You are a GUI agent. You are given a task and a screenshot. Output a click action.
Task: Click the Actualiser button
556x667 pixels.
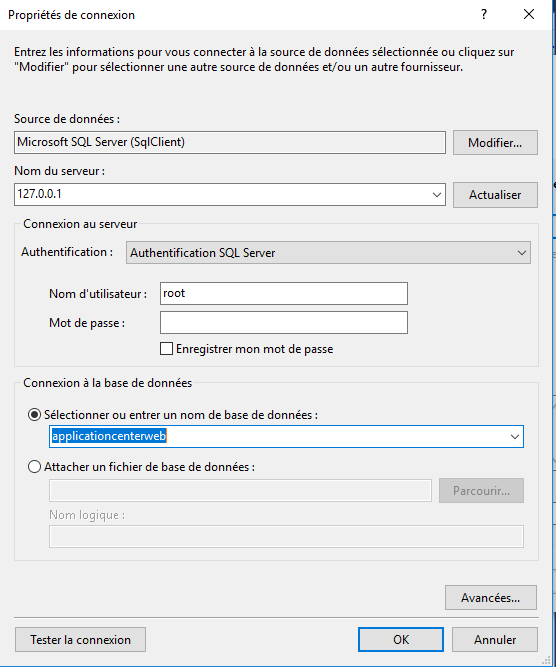point(495,195)
